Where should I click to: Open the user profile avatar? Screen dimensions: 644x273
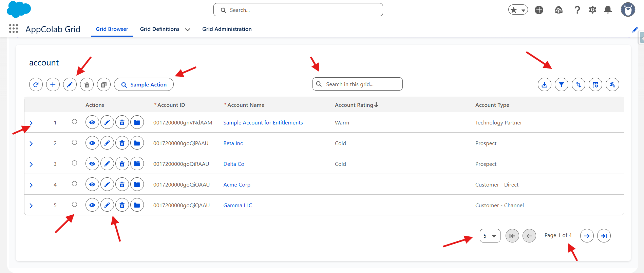tap(628, 9)
